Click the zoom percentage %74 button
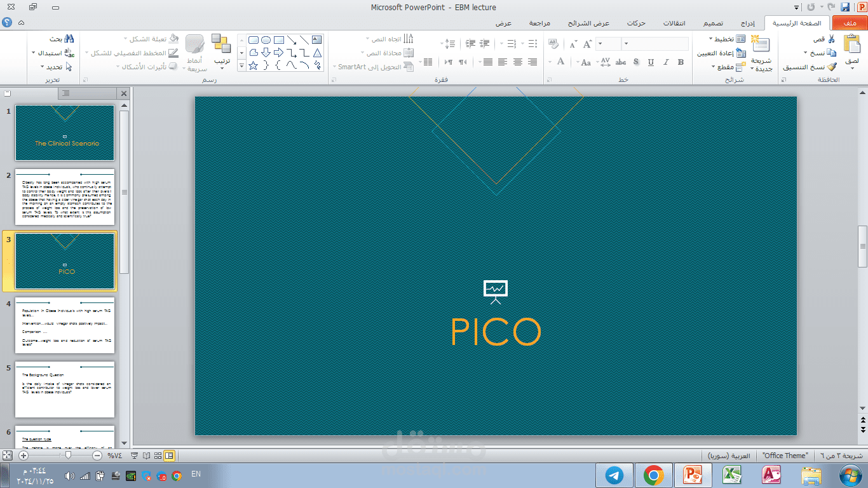This screenshot has height=488, width=868. [114, 456]
